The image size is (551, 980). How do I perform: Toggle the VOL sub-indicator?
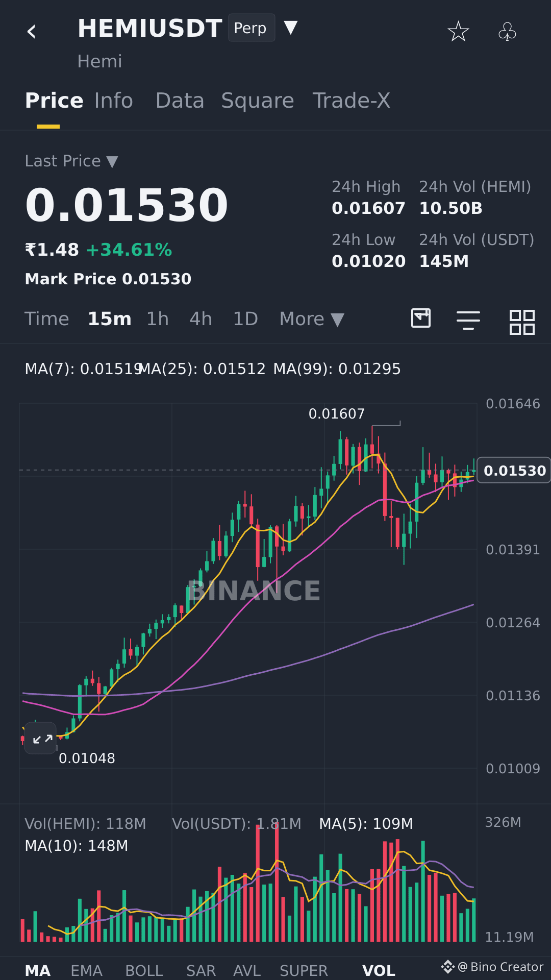coord(379,970)
